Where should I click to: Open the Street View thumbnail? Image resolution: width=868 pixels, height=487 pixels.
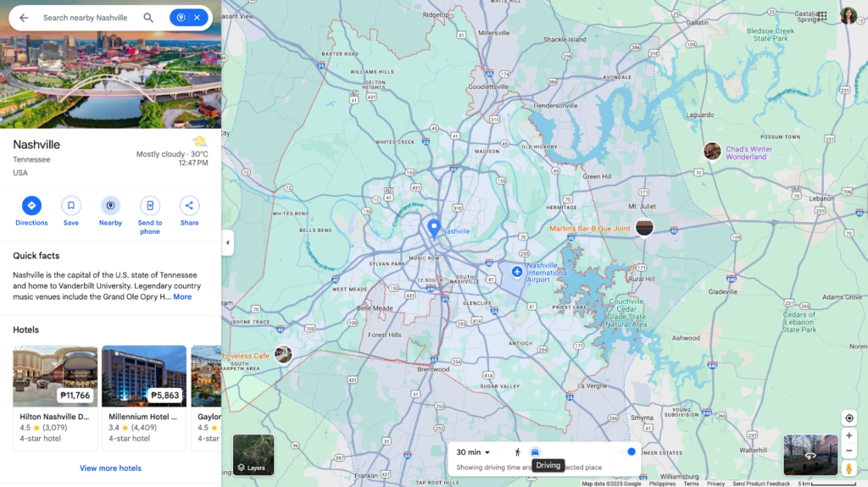pos(810,455)
